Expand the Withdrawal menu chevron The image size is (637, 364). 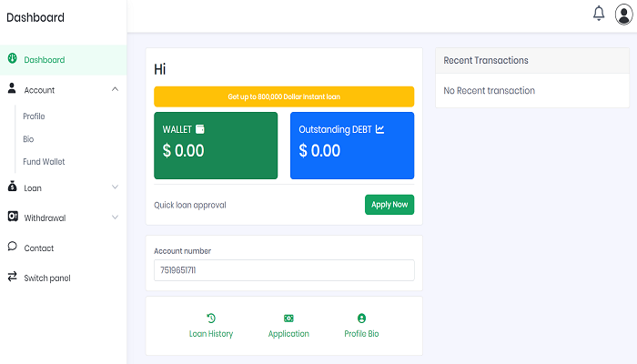point(115,217)
